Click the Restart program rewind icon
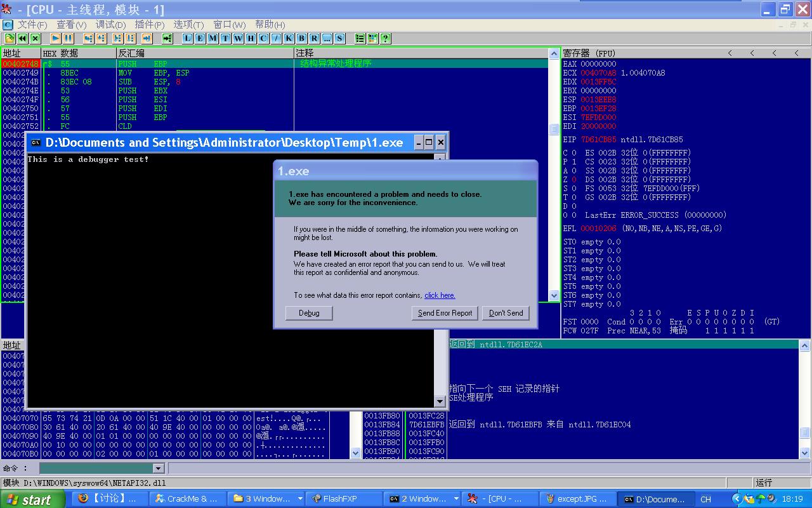Viewport: 812px width, 508px height. pos(22,38)
